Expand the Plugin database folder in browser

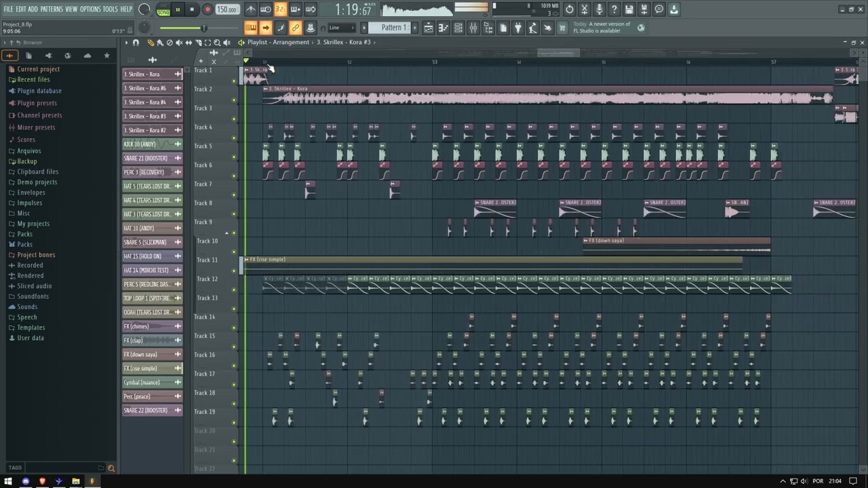(39, 91)
